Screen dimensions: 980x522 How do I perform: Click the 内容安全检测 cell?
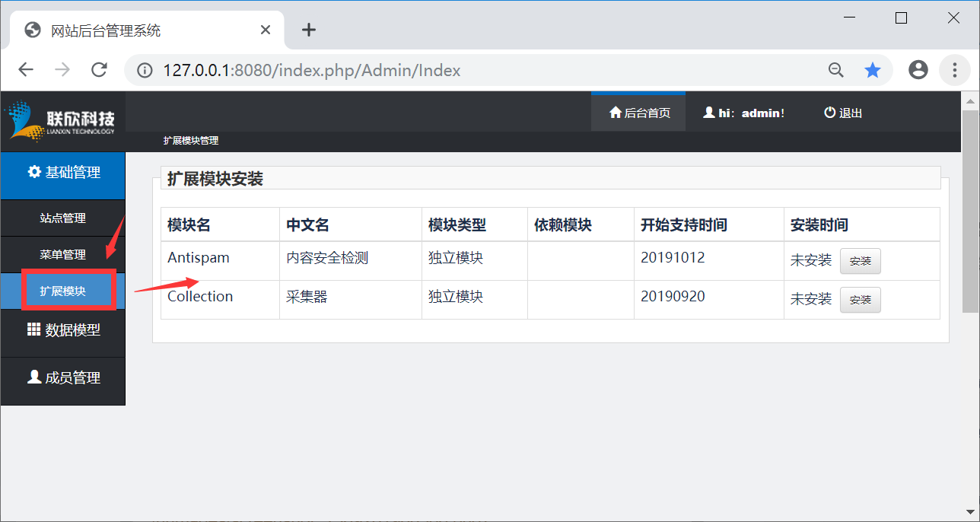pos(351,261)
